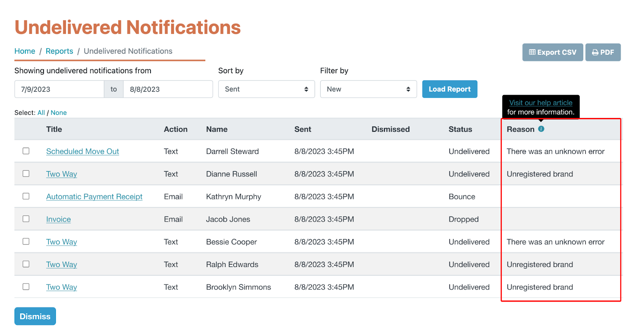Open Bessie Cooper's Two Way link
Screen dimensions: 644x335
pos(62,242)
